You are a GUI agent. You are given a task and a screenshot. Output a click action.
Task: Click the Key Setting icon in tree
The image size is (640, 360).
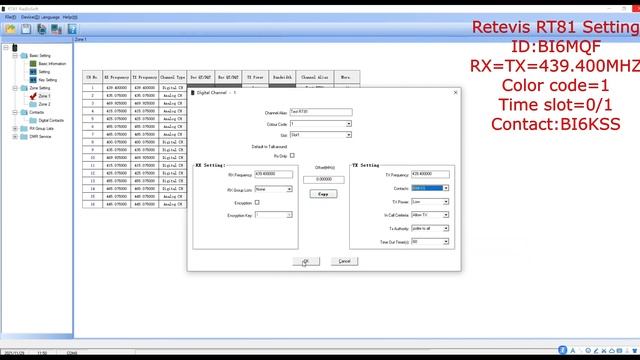point(33,80)
